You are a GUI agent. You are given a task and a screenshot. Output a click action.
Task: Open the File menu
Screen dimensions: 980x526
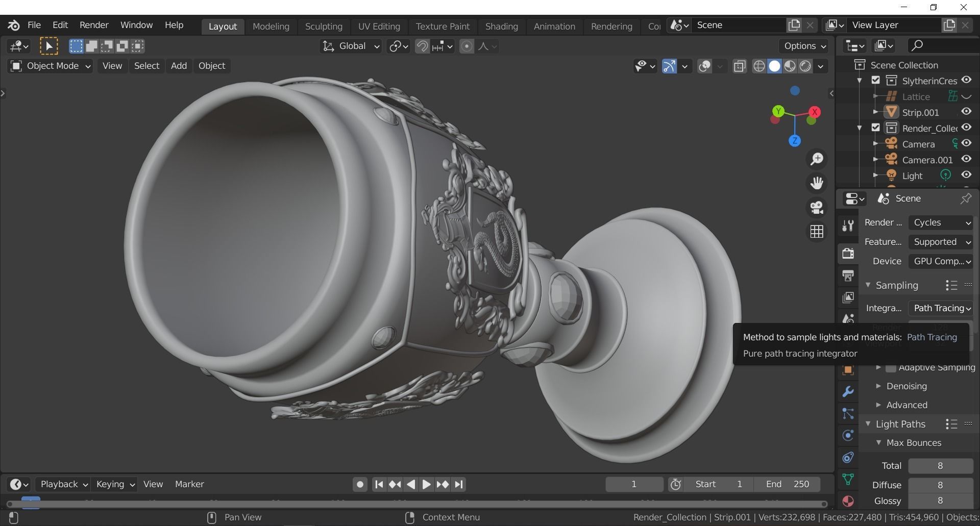click(x=34, y=25)
